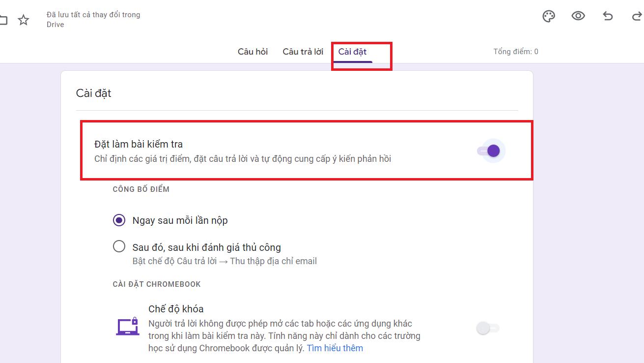The image size is (644, 363).
Task: Click the Bật chế độ Câu trả lời hint text
Action: tap(224, 261)
